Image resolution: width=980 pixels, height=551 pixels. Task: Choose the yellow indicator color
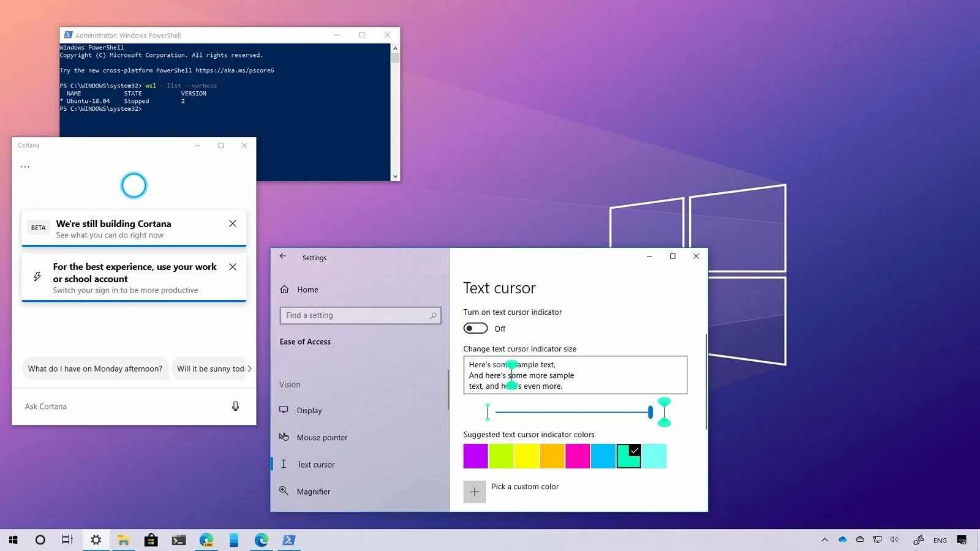click(x=527, y=456)
